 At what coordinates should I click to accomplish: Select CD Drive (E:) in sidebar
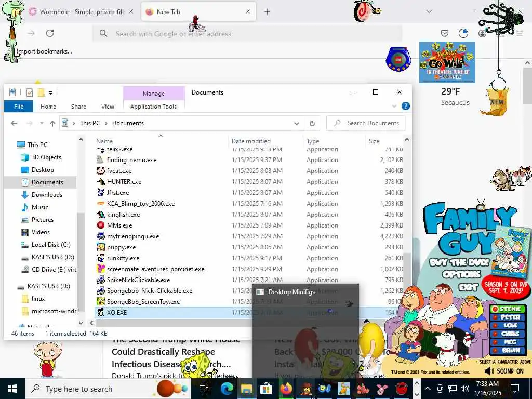(54, 270)
